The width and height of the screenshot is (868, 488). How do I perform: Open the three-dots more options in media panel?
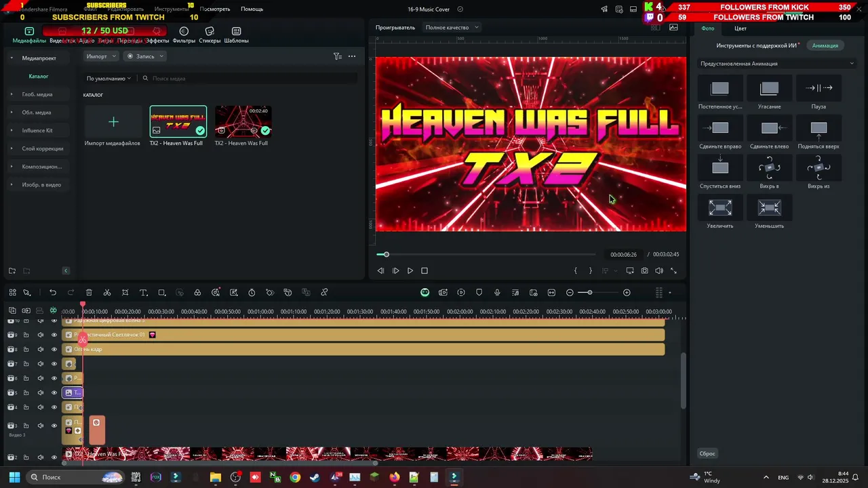pyautogui.click(x=352, y=56)
